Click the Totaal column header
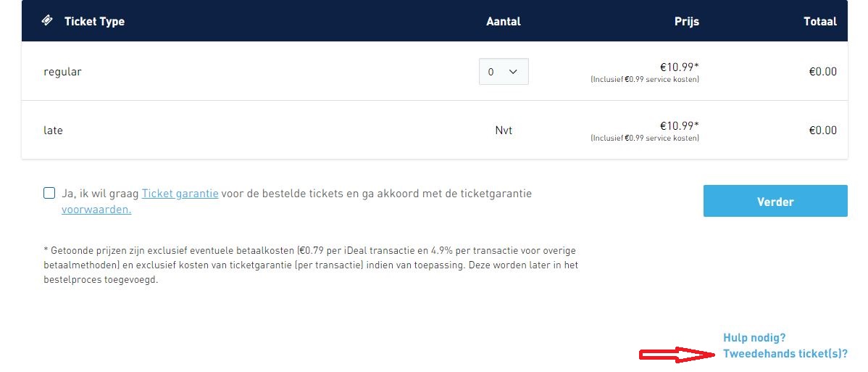 [820, 21]
